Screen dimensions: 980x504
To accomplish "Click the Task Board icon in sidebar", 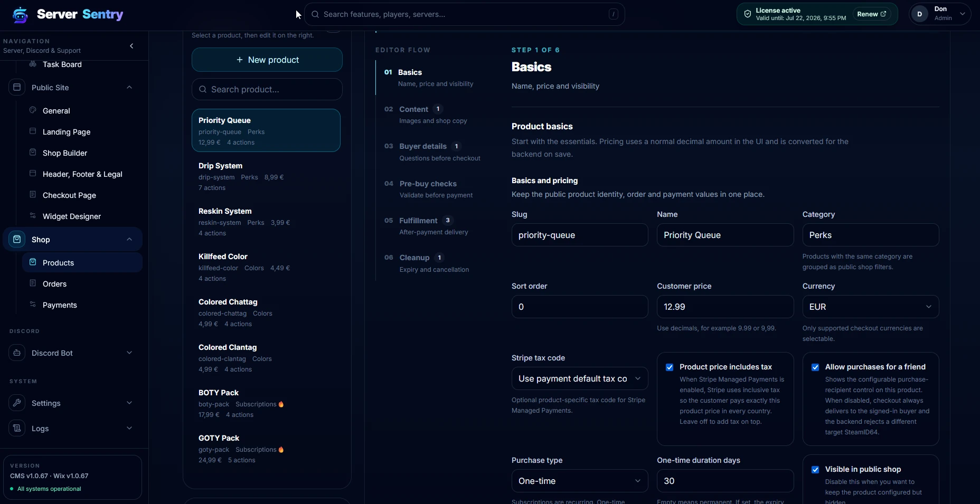I will 33,64.
